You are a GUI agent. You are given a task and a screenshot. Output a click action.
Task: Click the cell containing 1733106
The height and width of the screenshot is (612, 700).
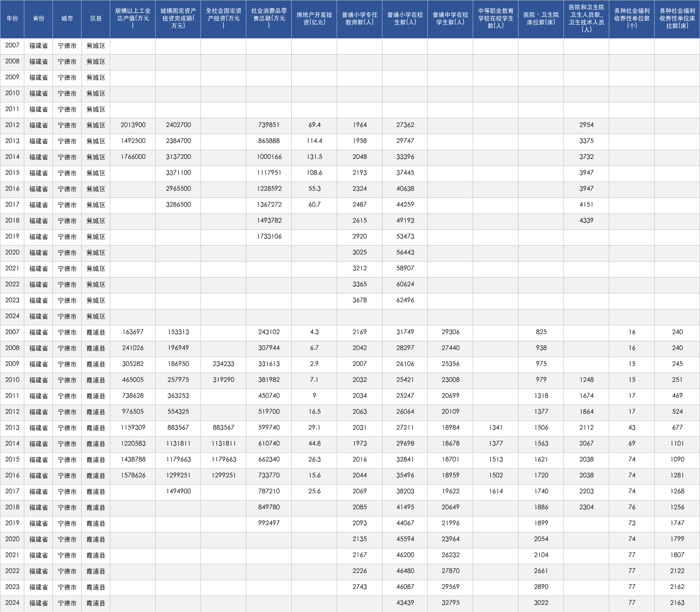point(269,237)
